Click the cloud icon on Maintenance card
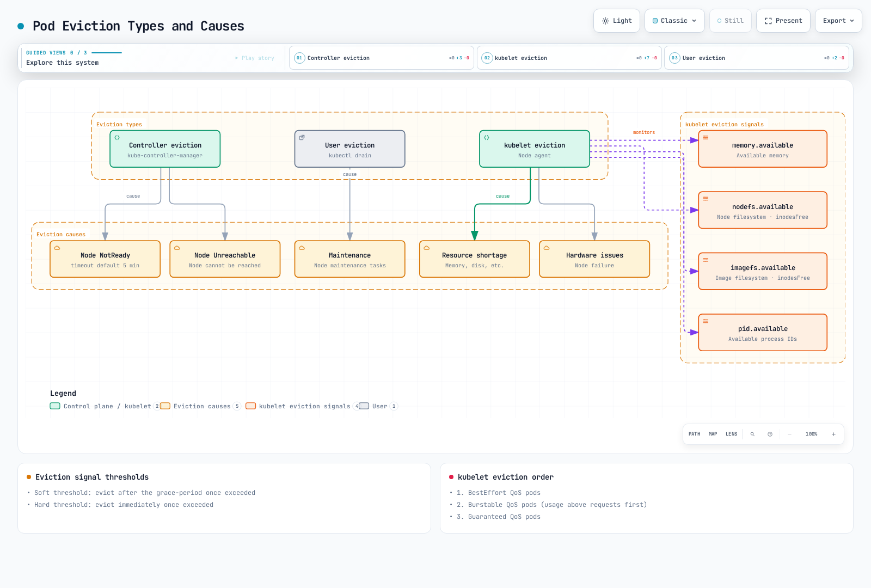The height and width of the screenshot is (588, 871). 302,248
